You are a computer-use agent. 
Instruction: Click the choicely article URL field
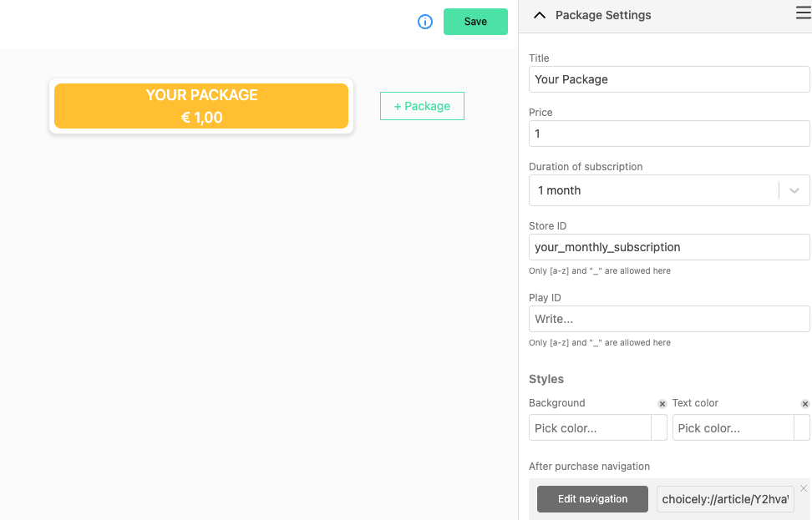724,499
